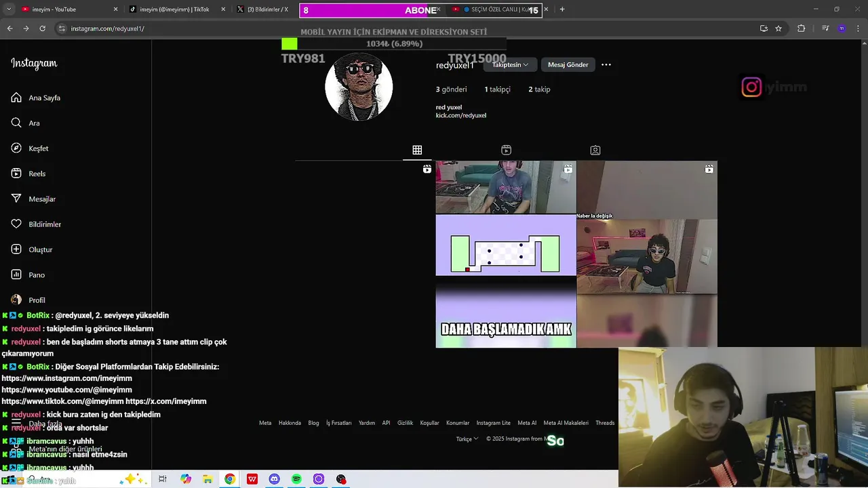Open the Instagram Lite footer link
Image resolution: width=868 pixels, height=488 pixels.
pyautogui.click(x=494, y=423)
